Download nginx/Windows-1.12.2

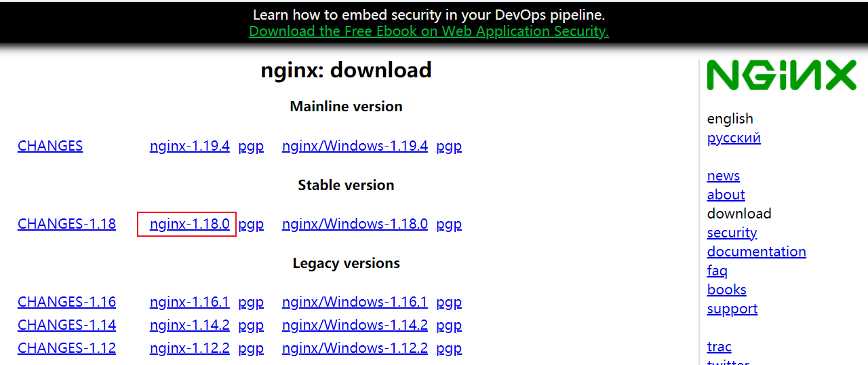355,348
